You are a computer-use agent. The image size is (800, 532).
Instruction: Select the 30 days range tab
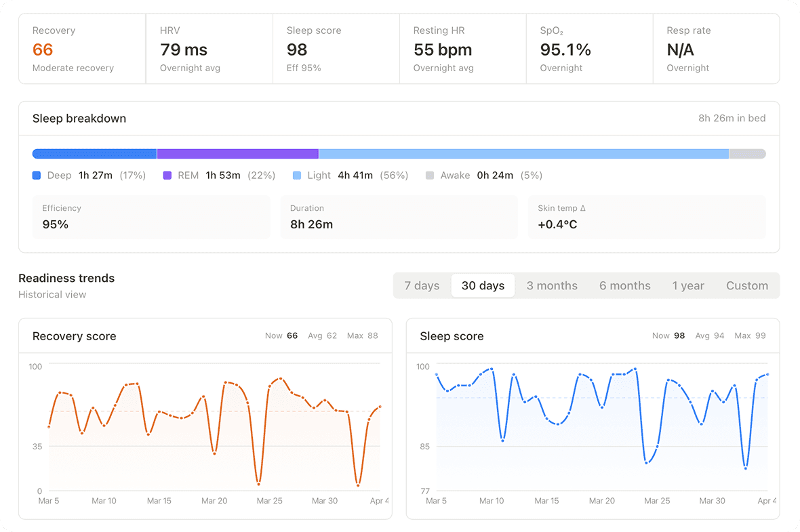[483, 285]
